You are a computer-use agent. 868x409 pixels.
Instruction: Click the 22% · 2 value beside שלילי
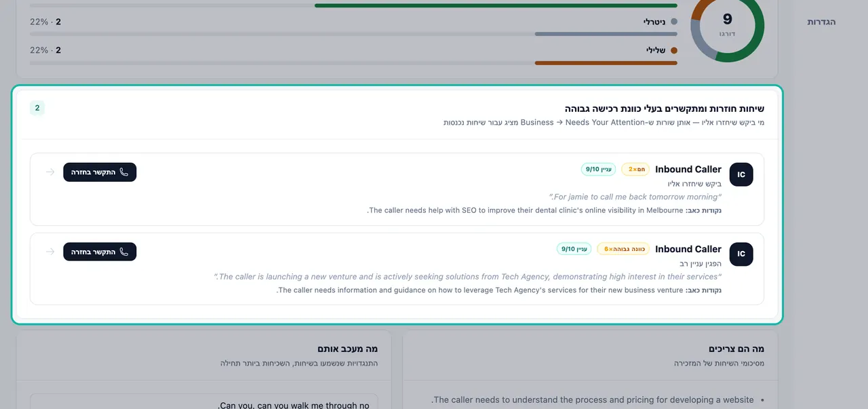45,50
